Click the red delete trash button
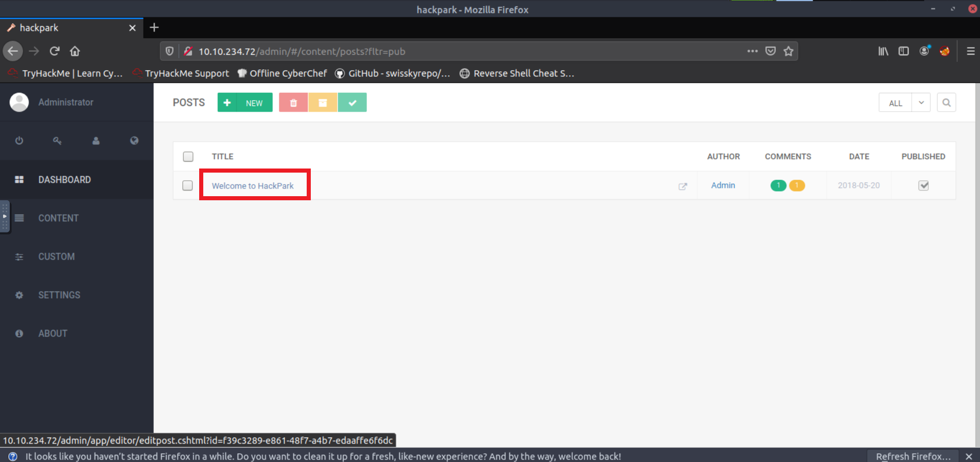The height and width of the screenshot is (462, 980). click(293, 102)
